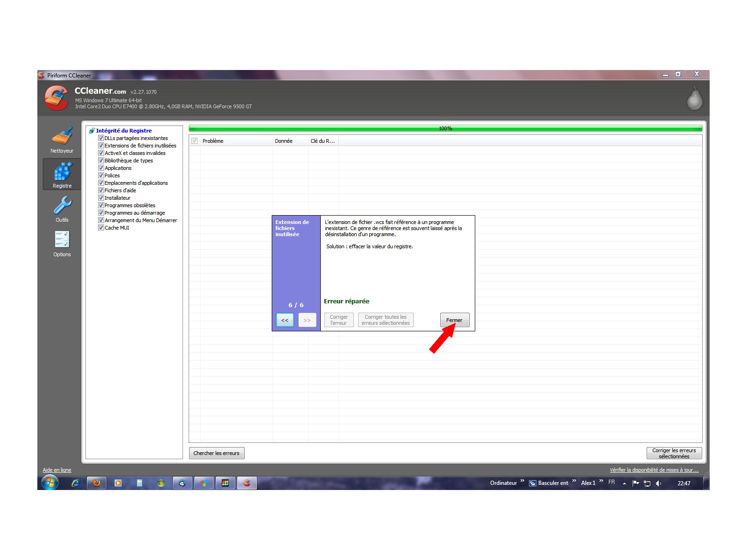Image resolution: width=747 pixels, height=560 pixels.
Task: Expand the Ordinateur toolbar chevron
Action: point(522,481)
